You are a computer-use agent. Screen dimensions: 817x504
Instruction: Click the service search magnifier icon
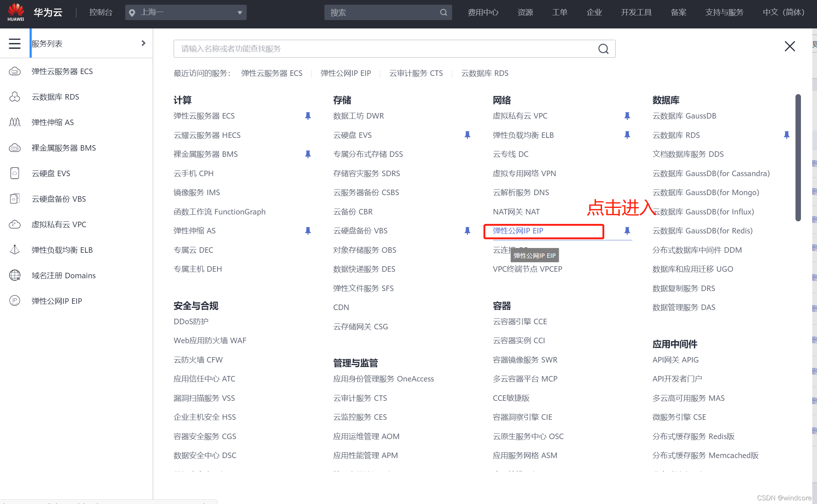603,49
